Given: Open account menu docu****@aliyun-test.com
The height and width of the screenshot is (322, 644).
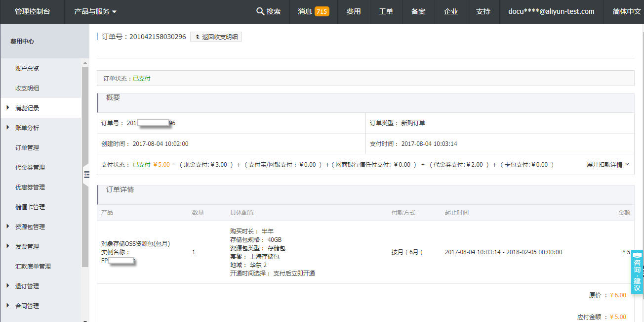Looking at the screenshot, I should tap(551, 11).
